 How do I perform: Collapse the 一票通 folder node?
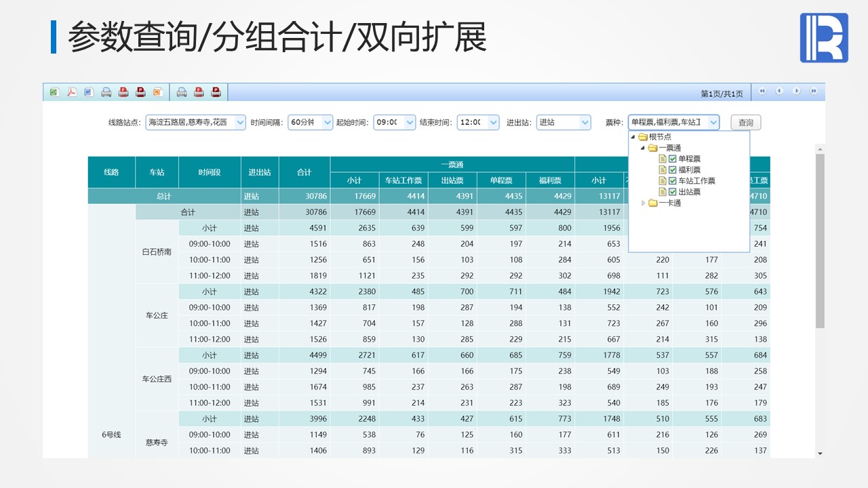(642, 148)
